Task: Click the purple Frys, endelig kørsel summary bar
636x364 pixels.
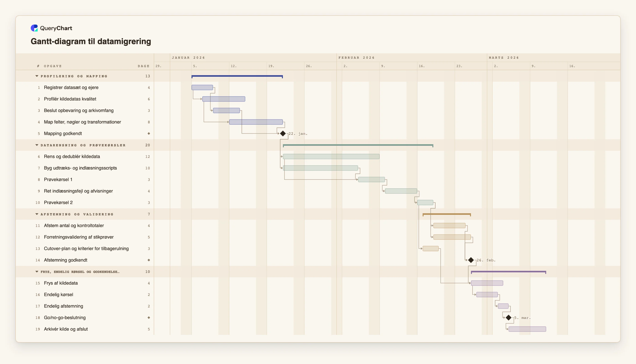Action: pos(509,272)
